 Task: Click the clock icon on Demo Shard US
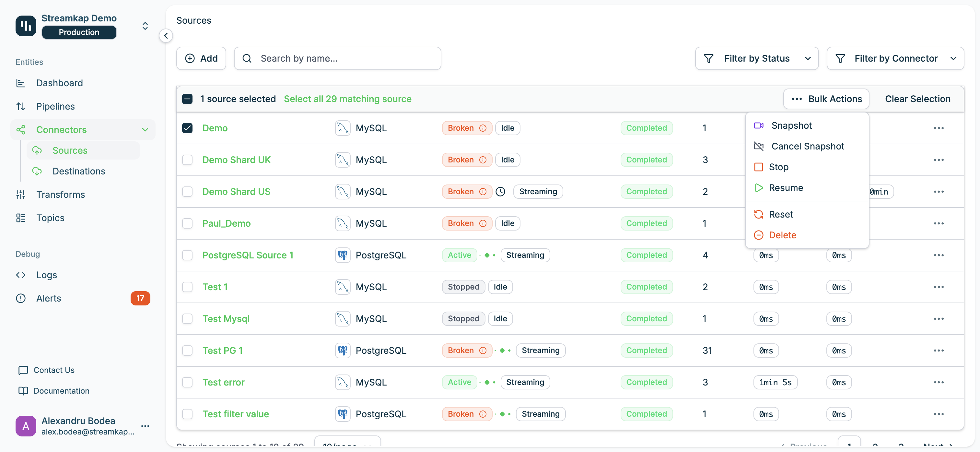[500, 192]
